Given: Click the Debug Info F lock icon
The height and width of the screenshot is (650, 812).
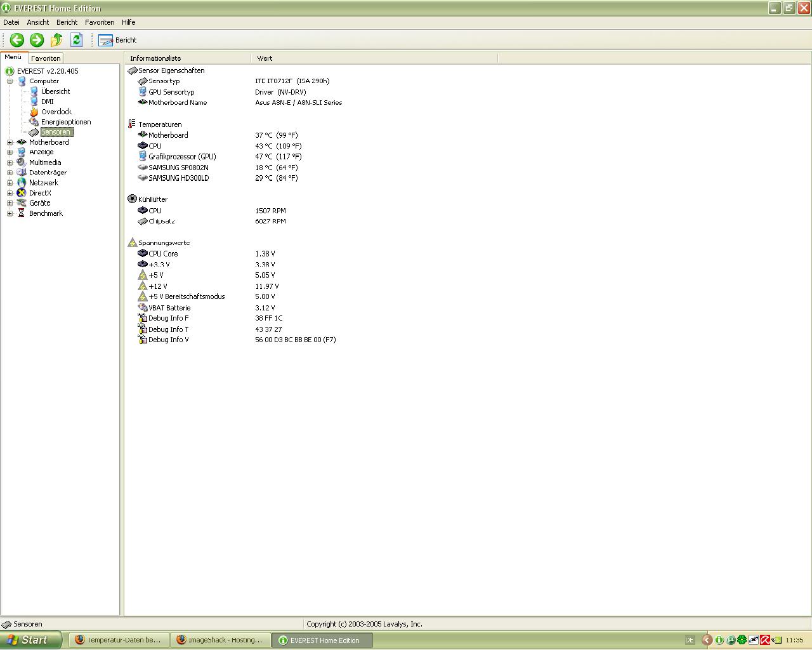Looking at the screenshot, I should point(143,318).
